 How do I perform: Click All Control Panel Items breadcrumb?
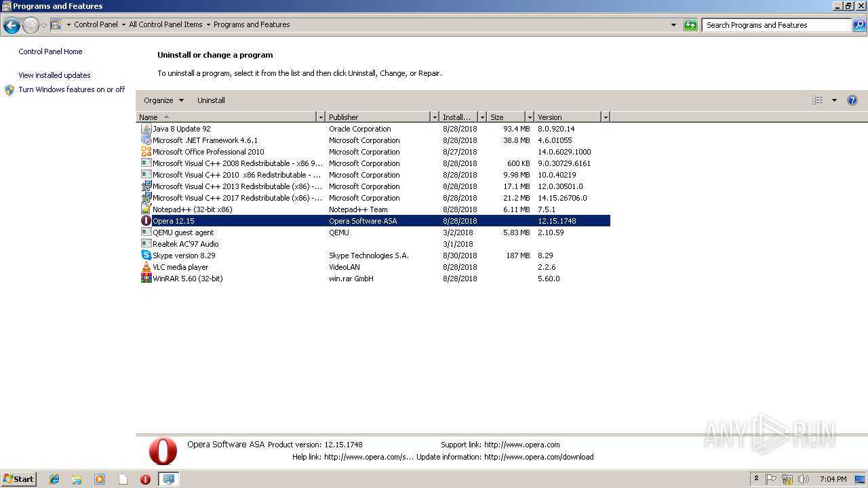165,24
